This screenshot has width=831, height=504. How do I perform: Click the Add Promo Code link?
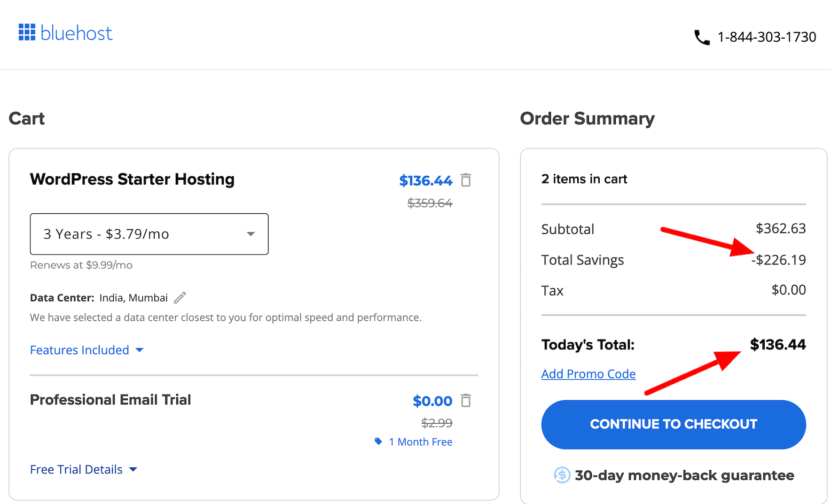(588, 373)
